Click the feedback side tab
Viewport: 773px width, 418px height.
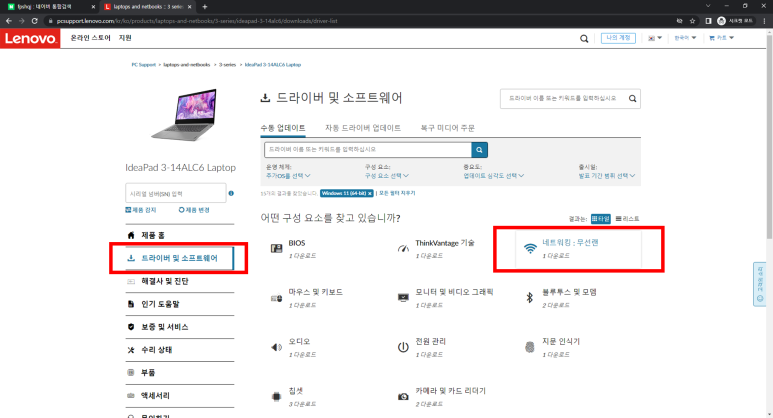point(760,284)
